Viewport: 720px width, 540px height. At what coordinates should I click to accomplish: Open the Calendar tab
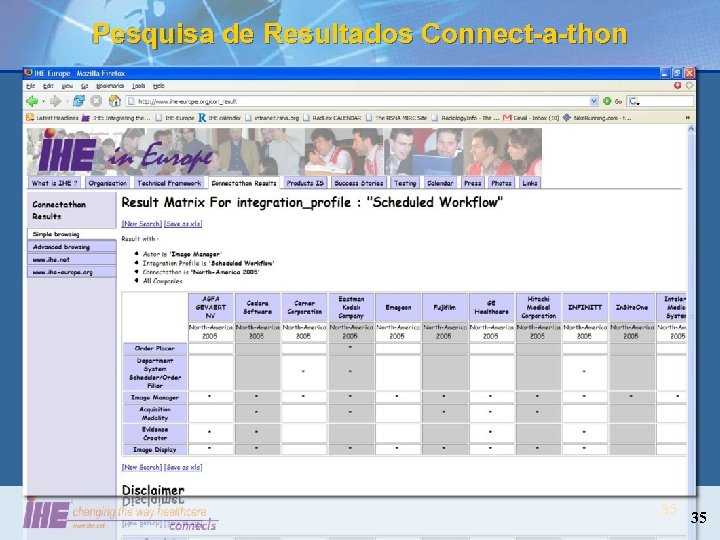440,183
